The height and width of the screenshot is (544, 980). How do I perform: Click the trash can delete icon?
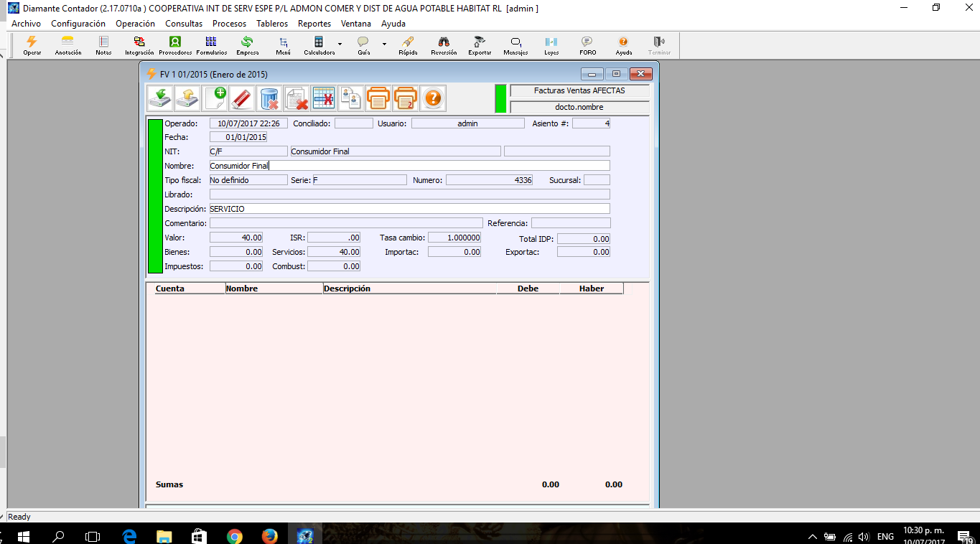269,98
